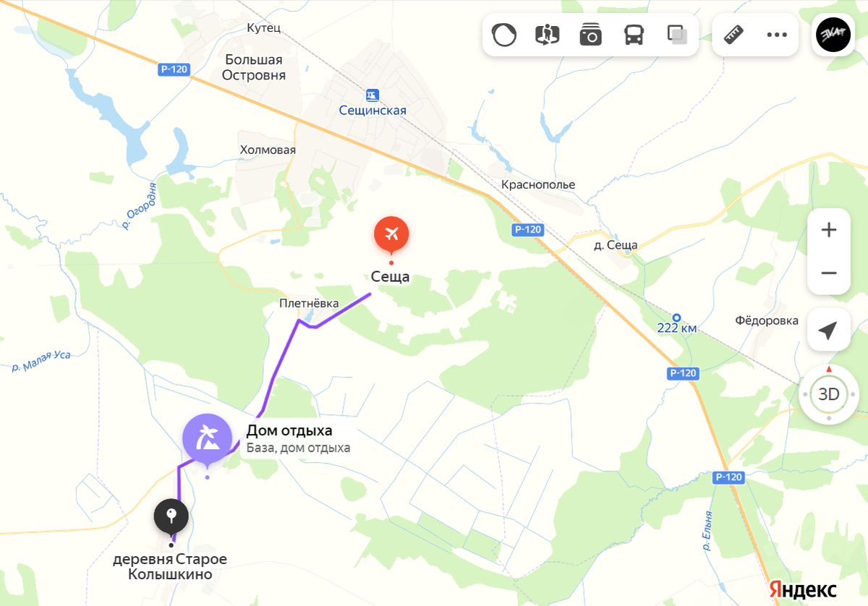Open the map layers switcher
The width and height of the screenshot is (868, 606).
tap(678, 35)
